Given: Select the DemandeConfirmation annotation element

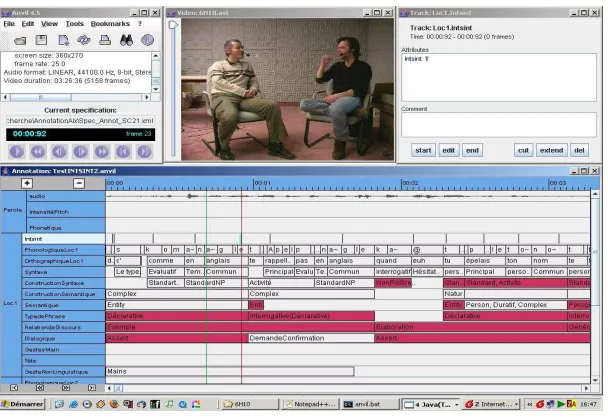Looking at the screenshot, I should click(x=311, y=338).
